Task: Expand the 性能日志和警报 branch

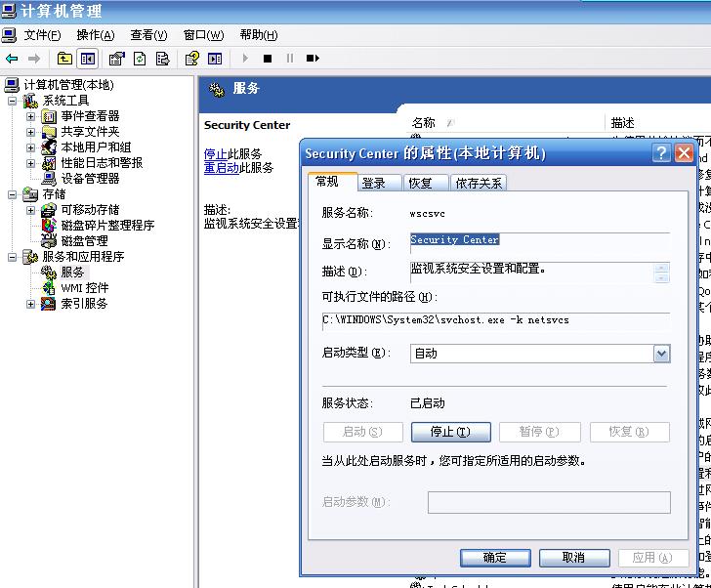Action: pyautogui.click(x=30, y=163)
